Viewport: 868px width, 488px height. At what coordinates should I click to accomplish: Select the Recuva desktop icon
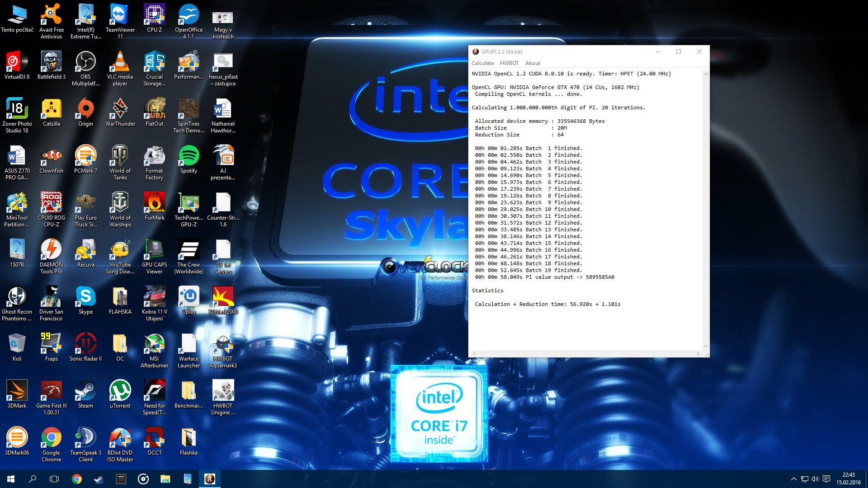coord(85,254)
